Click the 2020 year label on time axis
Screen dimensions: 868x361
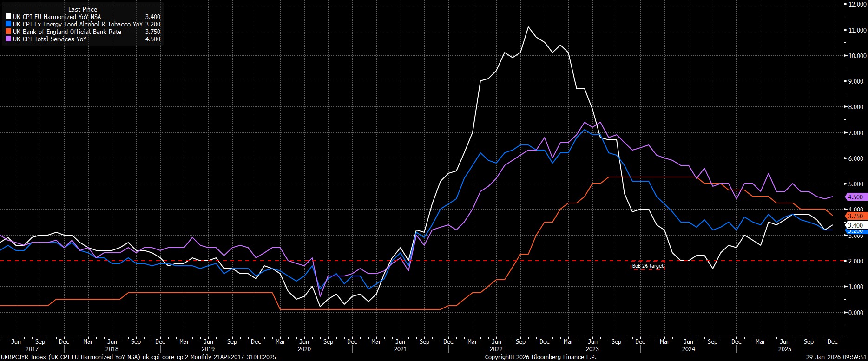point(304,349)
